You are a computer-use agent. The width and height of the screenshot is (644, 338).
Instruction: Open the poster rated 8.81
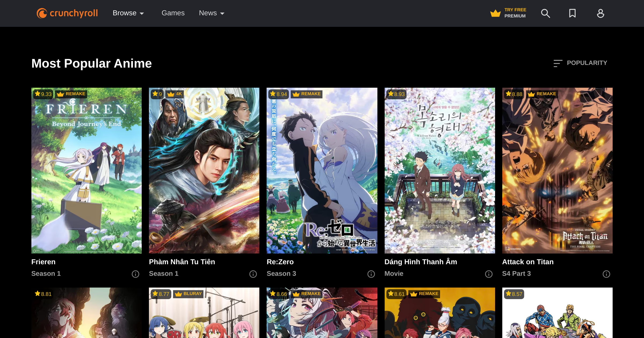86,313
